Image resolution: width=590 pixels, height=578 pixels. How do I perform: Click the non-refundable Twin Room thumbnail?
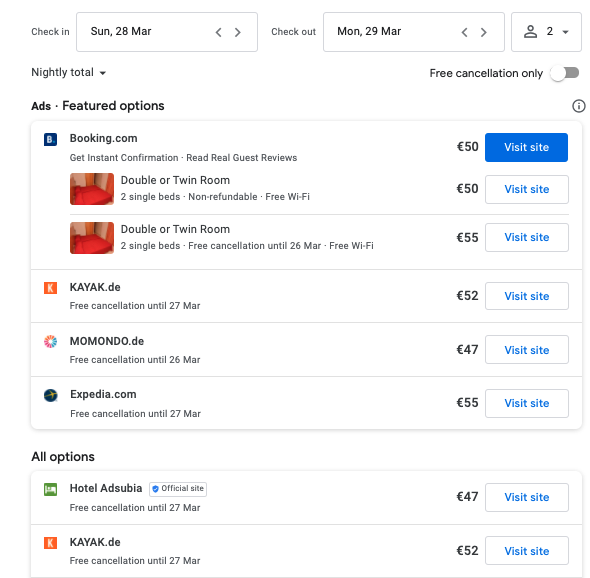click(x=92, y=189)
